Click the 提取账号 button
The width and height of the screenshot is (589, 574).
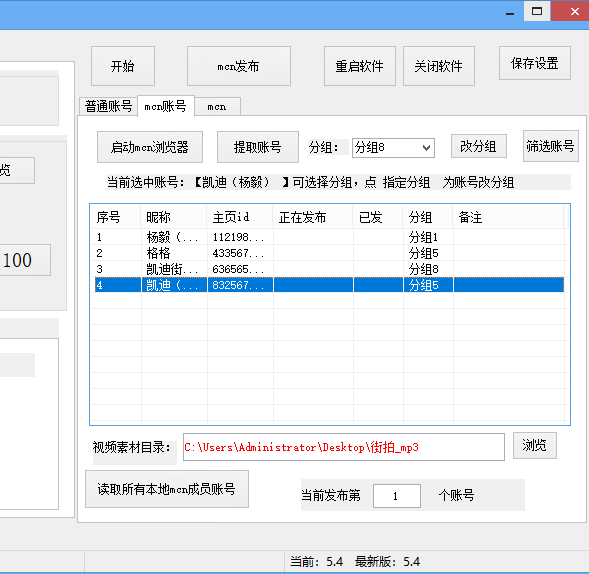pos(258,147)
